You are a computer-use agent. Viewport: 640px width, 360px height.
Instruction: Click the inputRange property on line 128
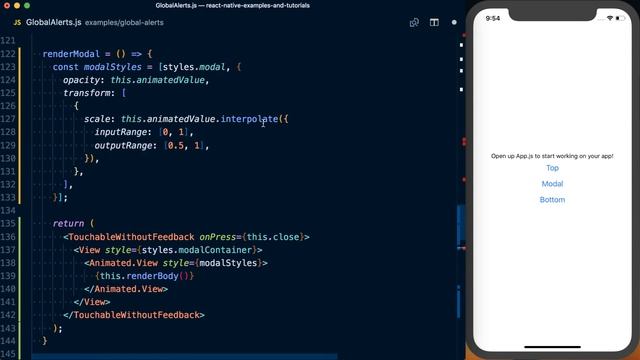pyautogui.click(x=120, y=132)
